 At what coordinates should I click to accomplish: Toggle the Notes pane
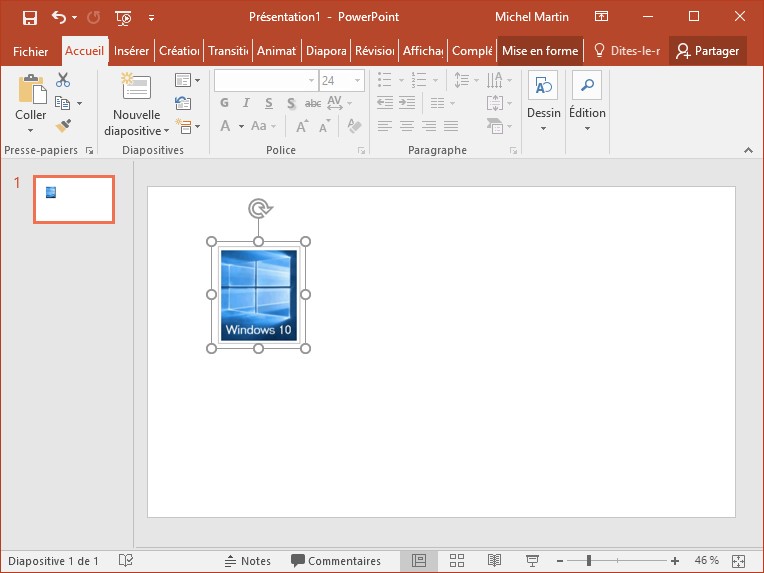point(247,561)
